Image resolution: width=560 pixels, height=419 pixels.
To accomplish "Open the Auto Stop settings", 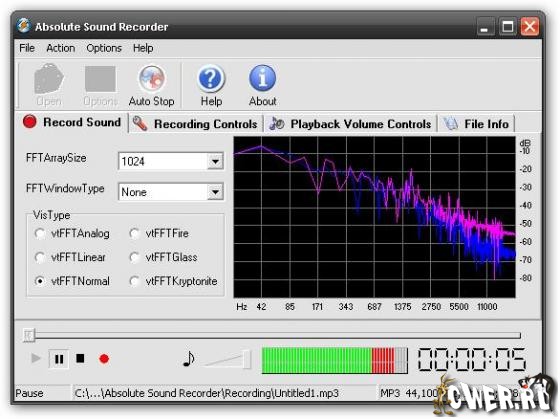I will click(151, 85).
